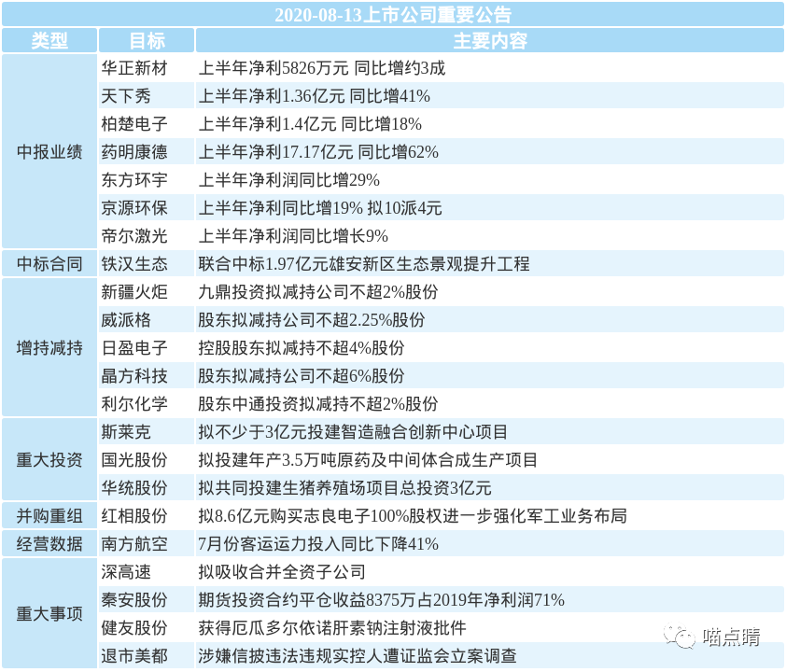Click text 拟不少于3亿元投建智造融合创新中心项目
Screen dimensions: 786x672
click(x=353, y=432)
